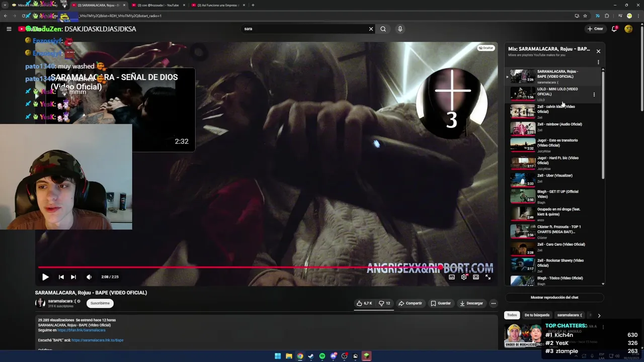Open Spotify from taskbar
644x362 pixels.
click(x=322, y=356)
